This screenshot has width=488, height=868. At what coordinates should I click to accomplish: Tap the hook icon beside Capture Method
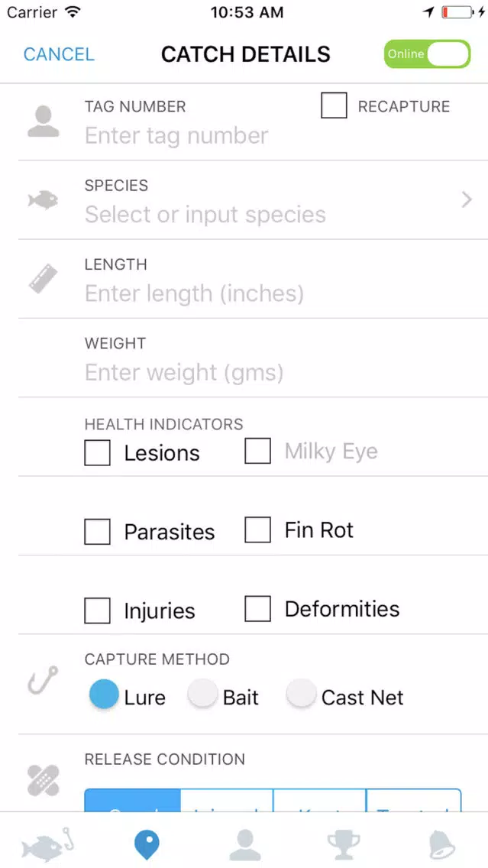pyautogui.click(x=44, y=680)
